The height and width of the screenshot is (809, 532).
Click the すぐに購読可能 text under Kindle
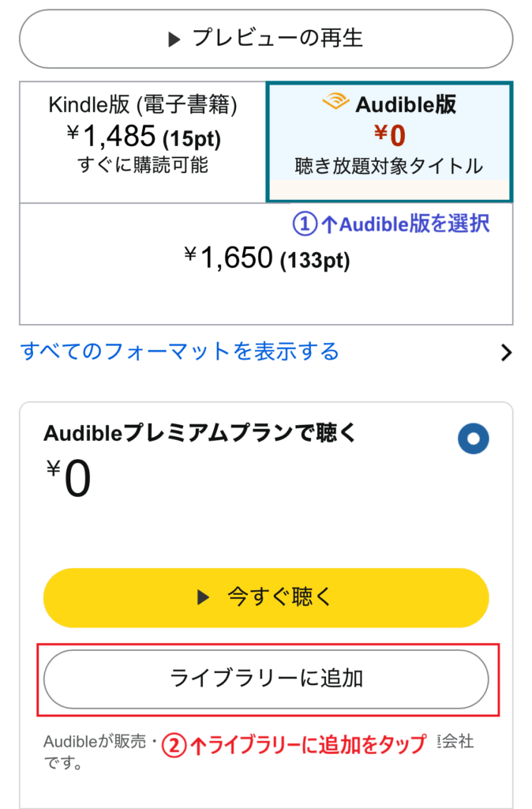point(143,166)
